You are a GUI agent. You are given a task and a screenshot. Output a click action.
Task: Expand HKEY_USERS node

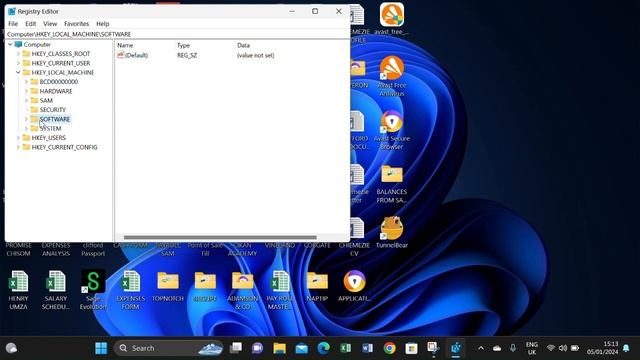tap(18, 138)
